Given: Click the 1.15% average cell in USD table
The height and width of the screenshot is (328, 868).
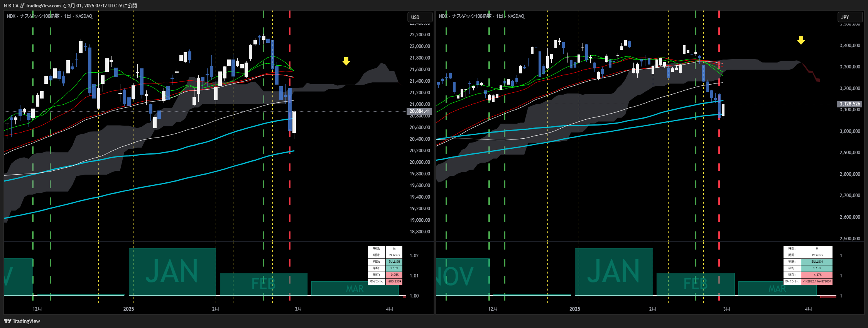Looking at the screenshot, I should pyautogui.click(x=394, y=268).
